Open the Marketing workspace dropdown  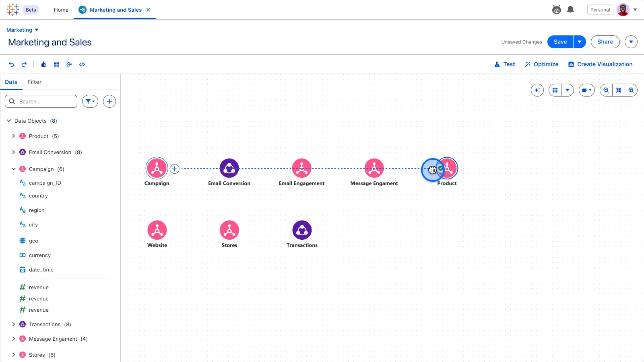23,30
